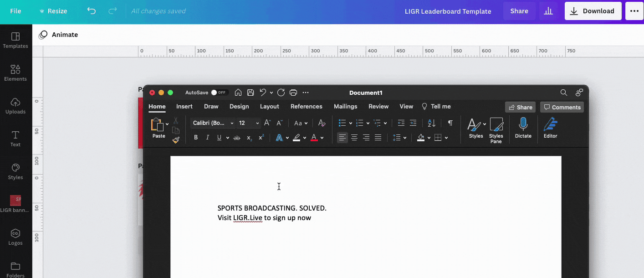The image size is (644, 278).
Task: Select the Format Painter brush in Word
Action: coord(176,140)
